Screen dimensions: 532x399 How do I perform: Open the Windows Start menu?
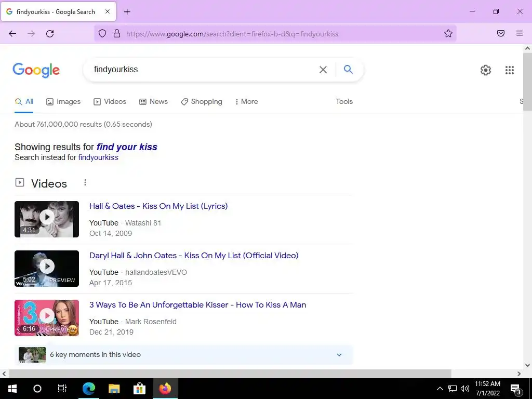(x=12, y=389)
